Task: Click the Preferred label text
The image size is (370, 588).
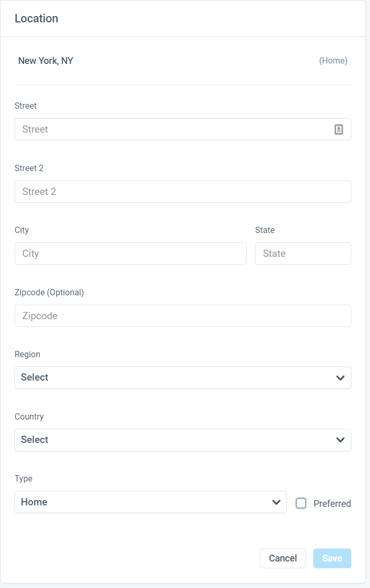Action: point(332,504)
